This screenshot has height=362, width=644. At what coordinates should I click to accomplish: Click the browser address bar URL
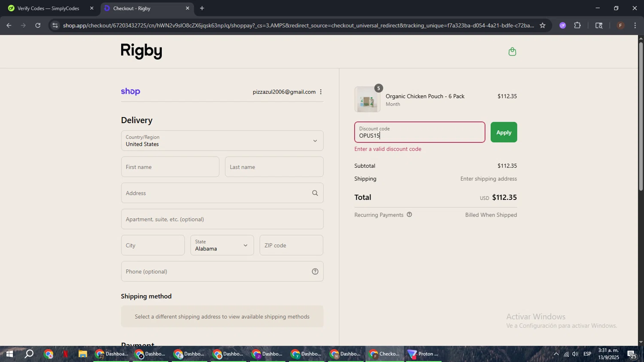point(298,25)
